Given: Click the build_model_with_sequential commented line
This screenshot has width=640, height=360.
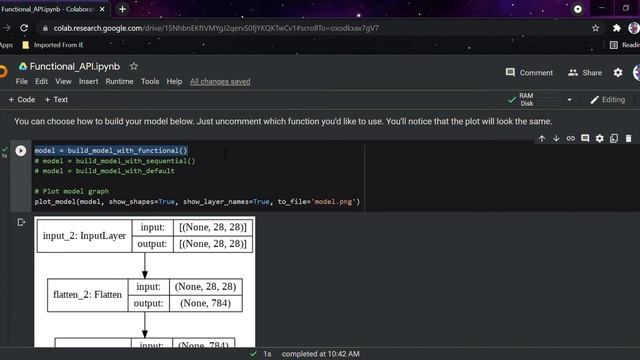Looking at the screenshot, I should pyautogui.click(x=115, y=161).
